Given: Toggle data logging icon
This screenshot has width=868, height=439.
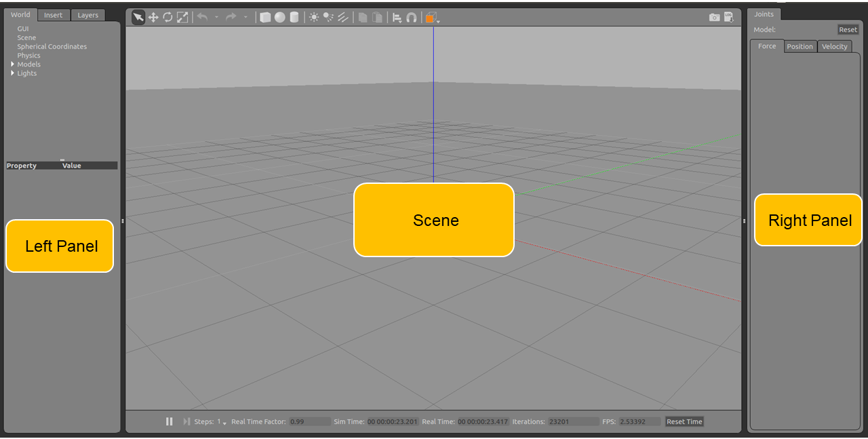Looking at the screenshot, I should pos(728,18).
